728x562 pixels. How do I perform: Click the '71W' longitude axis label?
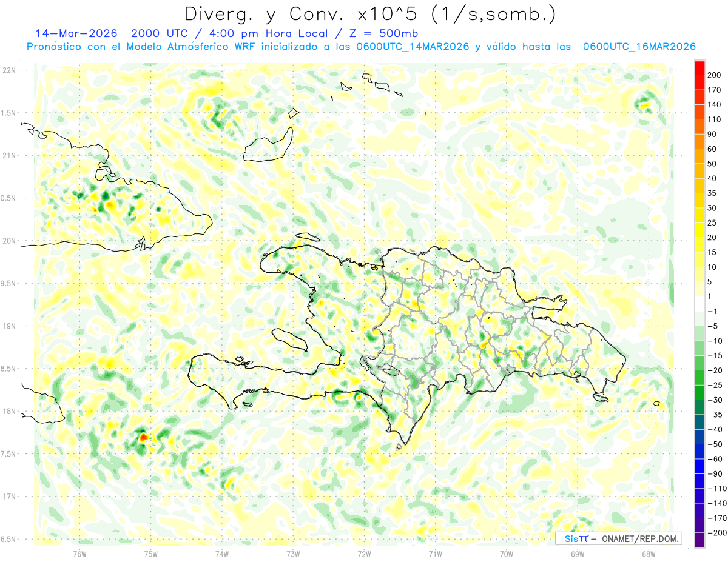click(x=435, y=554)
